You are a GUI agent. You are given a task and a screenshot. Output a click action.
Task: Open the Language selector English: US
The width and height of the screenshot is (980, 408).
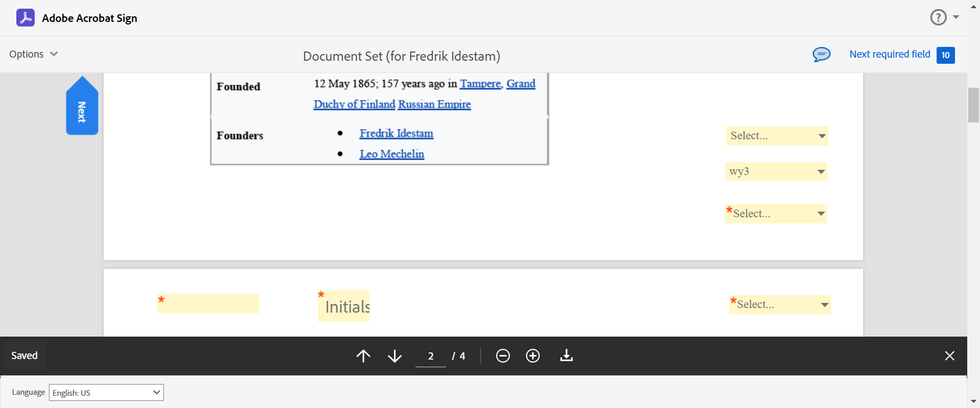(x=106, y=393)
